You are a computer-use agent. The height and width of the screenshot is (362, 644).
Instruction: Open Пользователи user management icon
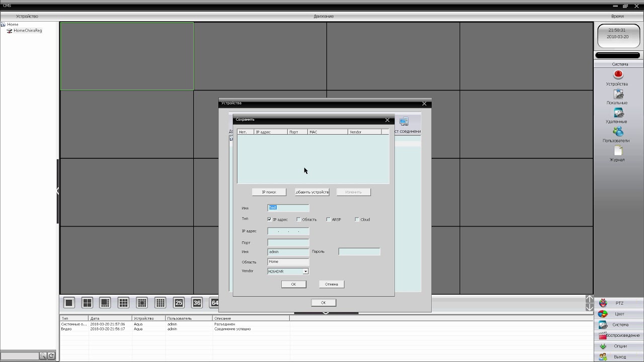tap(618, 132)
